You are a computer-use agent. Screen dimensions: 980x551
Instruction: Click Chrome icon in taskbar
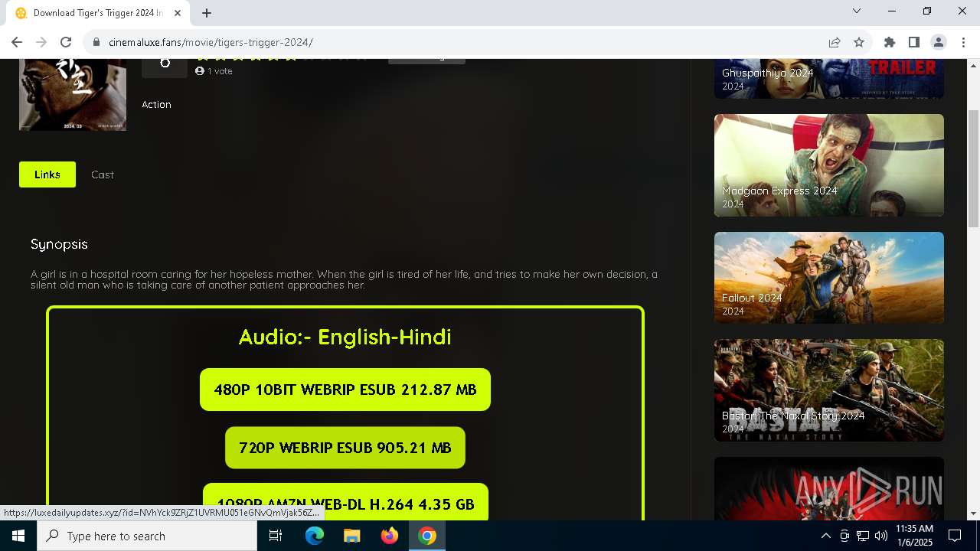point(427,536)
